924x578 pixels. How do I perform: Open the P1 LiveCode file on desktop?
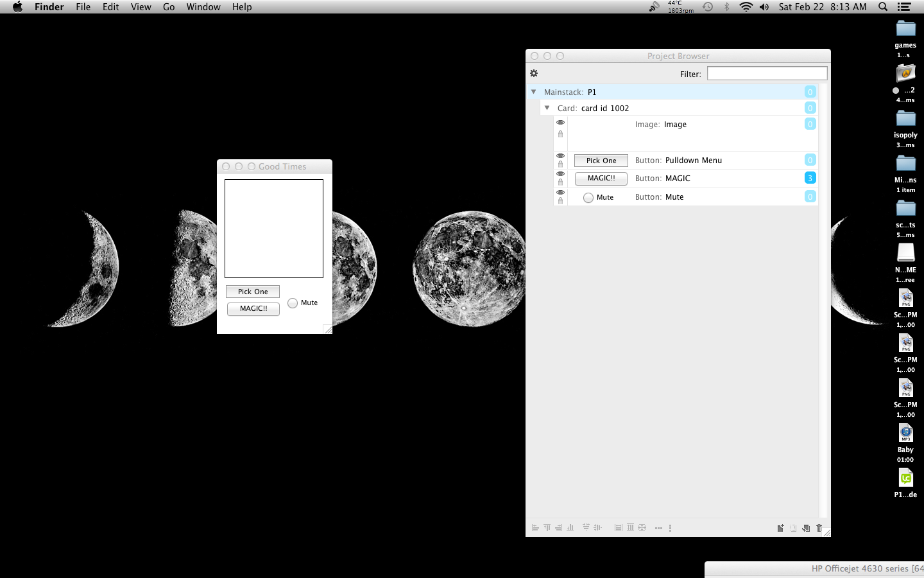pyautogui.click(x=905, y=479)
